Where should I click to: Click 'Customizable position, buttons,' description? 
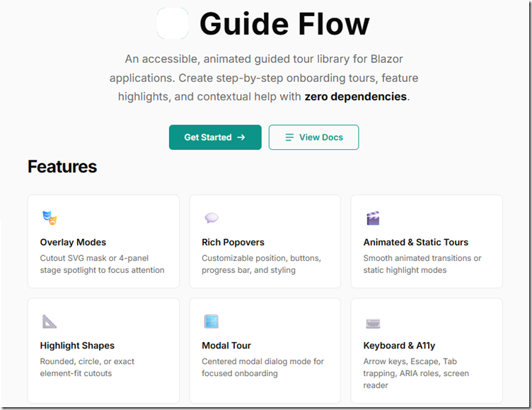261,258
